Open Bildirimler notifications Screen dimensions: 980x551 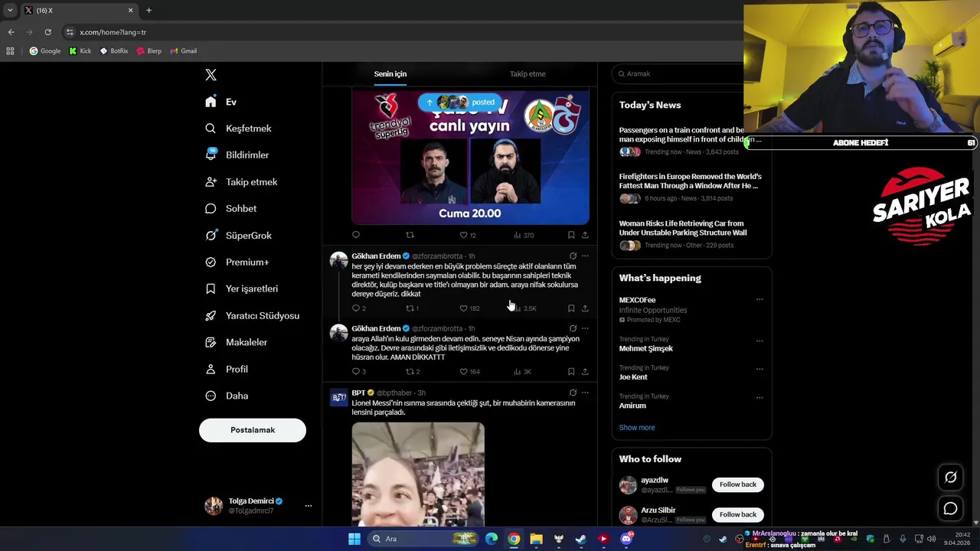pos(237,155)
